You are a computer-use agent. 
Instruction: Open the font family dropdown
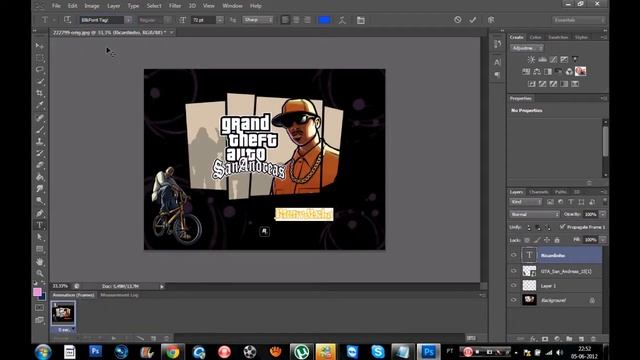pos(128,20)
